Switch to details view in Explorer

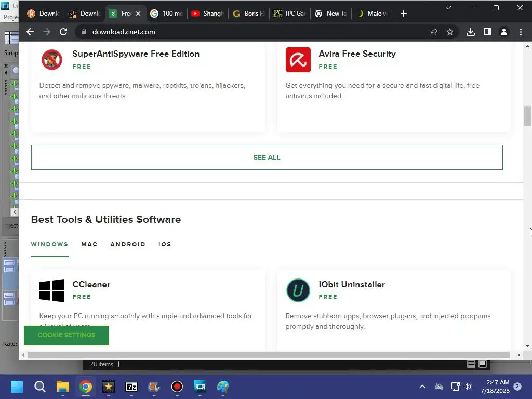pyautogui.click(x=471, y=364)
